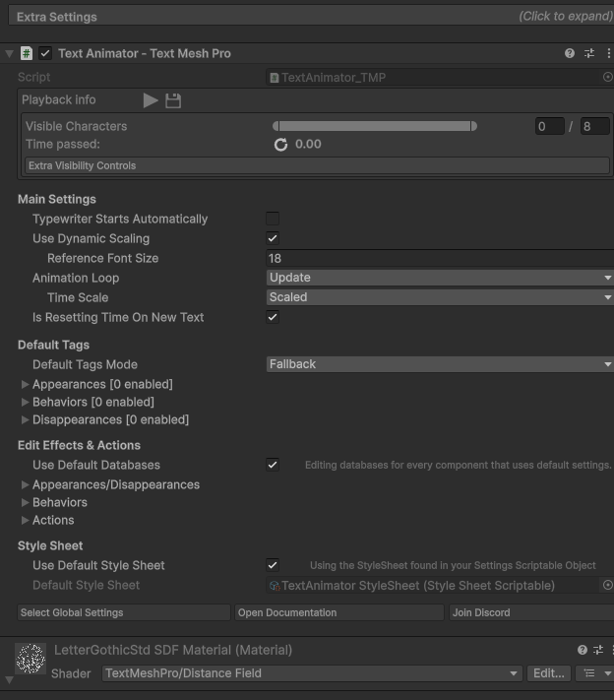614x700 pixels.
Task: Uncheck Use Default Databases
Action: coord(273,465)
